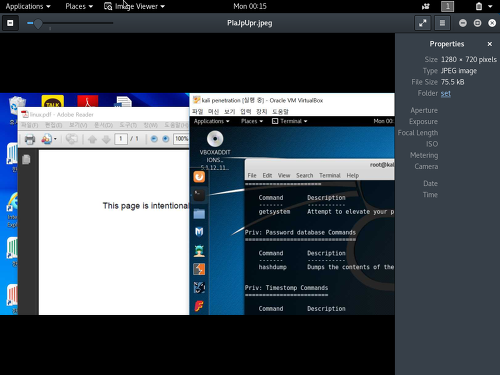Click the 'hashdump' command text in terminal
Viewport: 500px width, 375px height.
click(x=273, y=267)
